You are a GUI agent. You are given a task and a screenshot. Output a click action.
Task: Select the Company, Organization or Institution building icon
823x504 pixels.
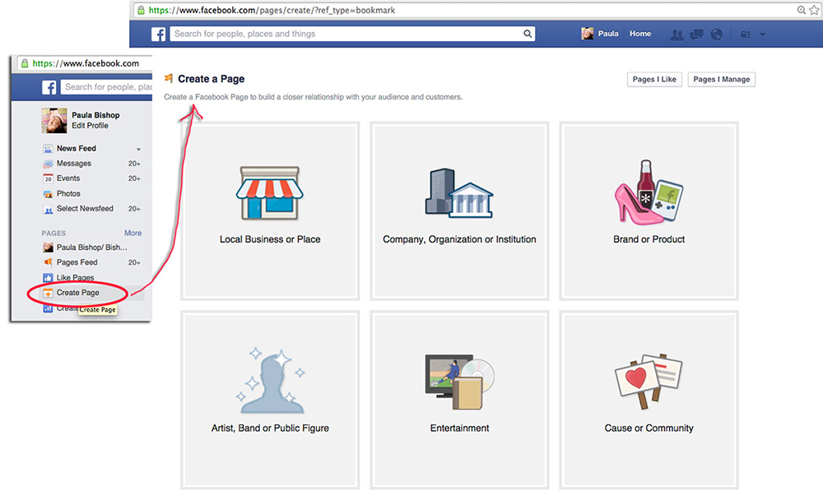pos(459,192)
